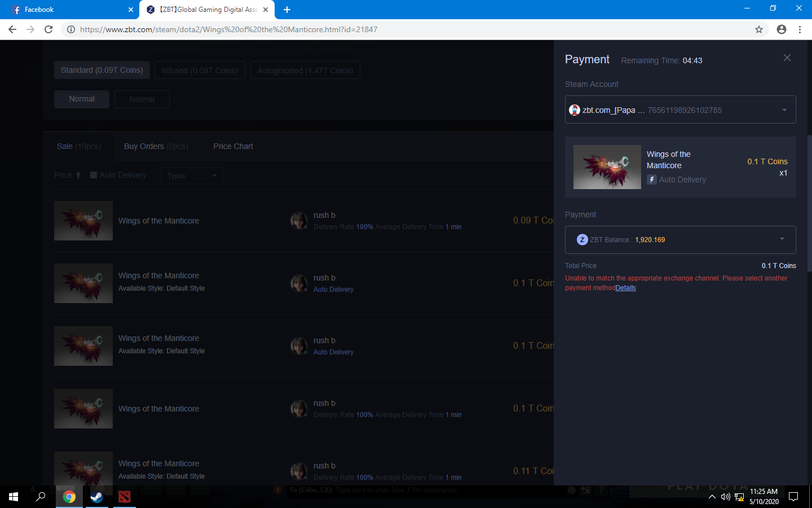Click the thumbnail of the 0.09 T Coins listing
Viewport: 812px width, 508px height.
(x=83, y=221)
